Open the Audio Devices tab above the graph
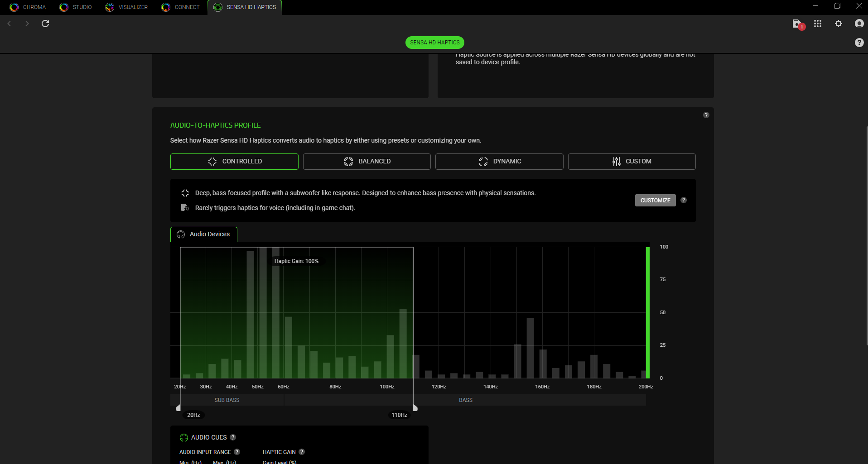 tap(204, 234)
